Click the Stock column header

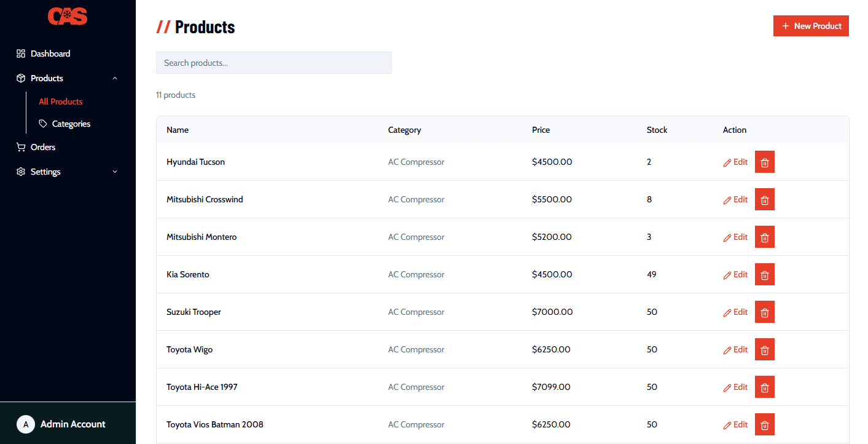(657, 130)
